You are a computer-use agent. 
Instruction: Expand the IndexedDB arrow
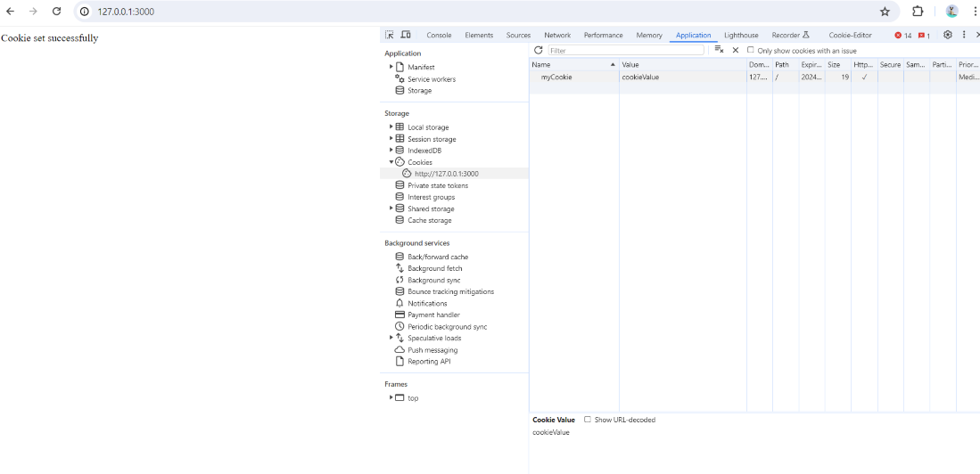[x=391, y=150]
